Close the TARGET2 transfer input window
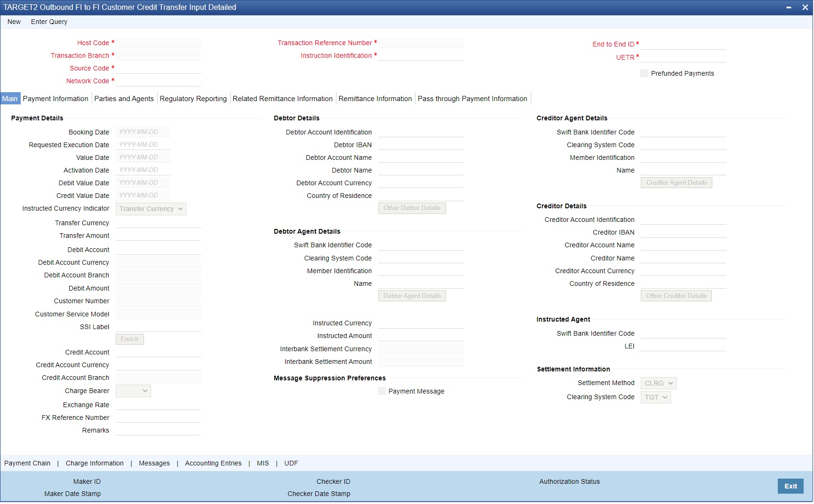814x504 pixels. pyautogui.click(x=805, y=8)
